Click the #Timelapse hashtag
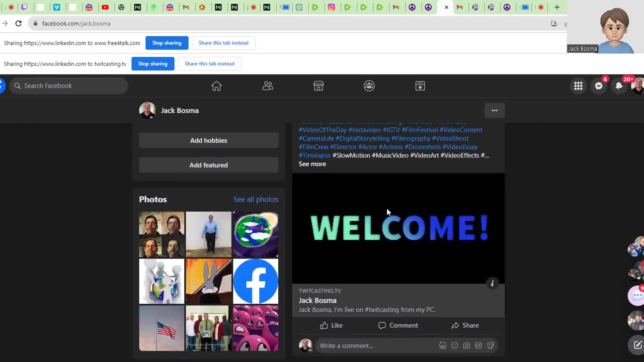Image resolution: width=644 pixels, height=362 pixels. pyautogui.click(x=315, y=155)
